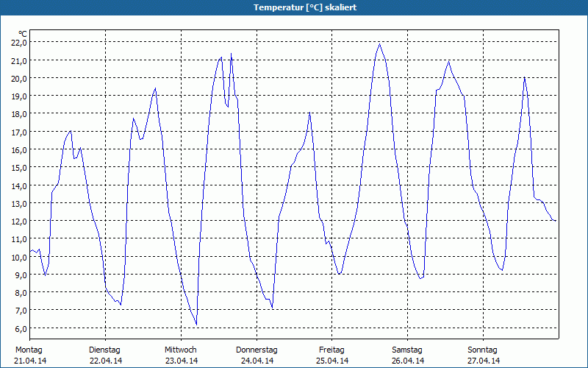
Task: Click the date 24.04.14
Action: tap(257, 361)
